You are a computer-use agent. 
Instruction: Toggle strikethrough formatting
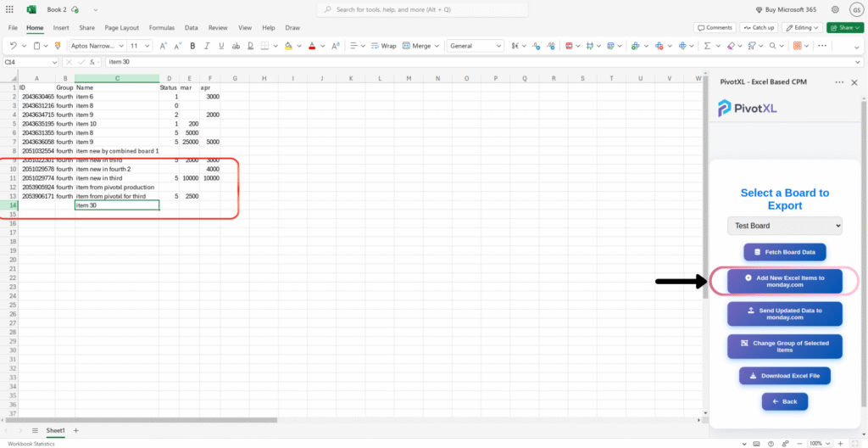[236, 46]
